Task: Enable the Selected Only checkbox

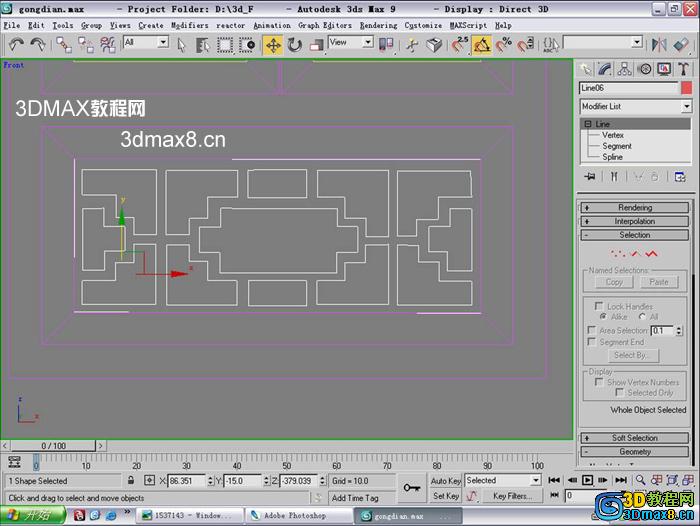Action: tap(619, 392)
